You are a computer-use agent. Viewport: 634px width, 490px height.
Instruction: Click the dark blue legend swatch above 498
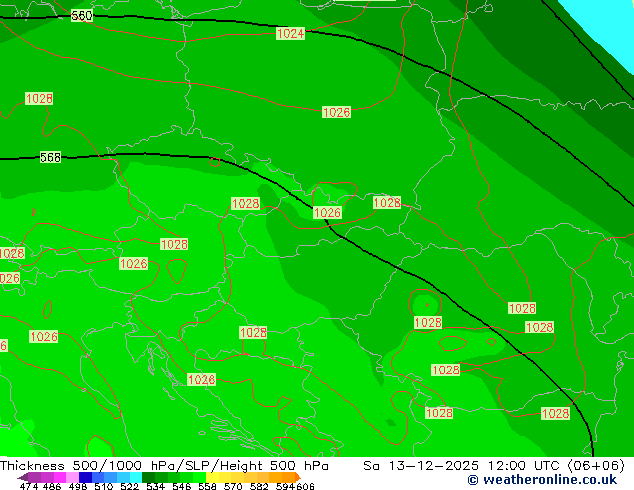[x=85, y=477]
